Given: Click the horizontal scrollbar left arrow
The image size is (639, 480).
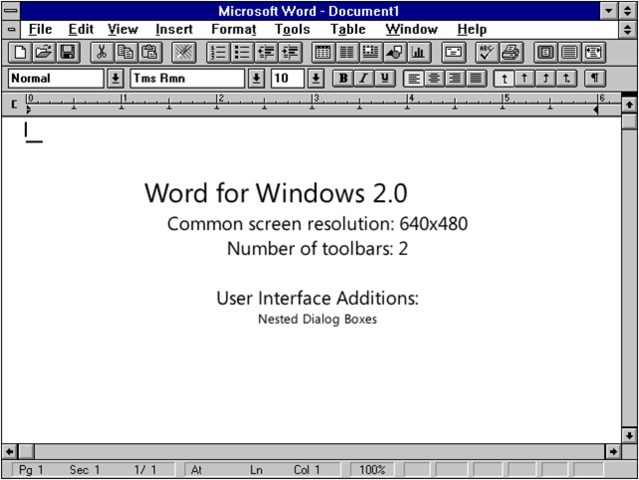Looking at the screenshot, I should (10, 451).
